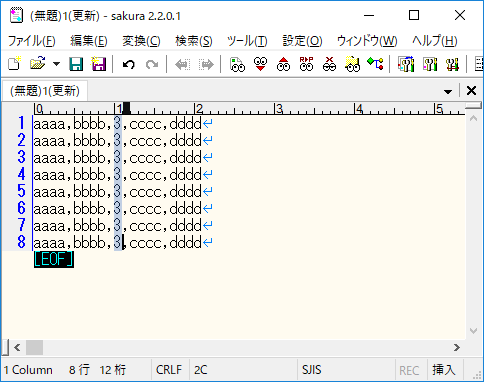The height and width of the screenshot is (382, 484).
Task: Select line number 7 in the gutter
Action: (x=21, y=225)
